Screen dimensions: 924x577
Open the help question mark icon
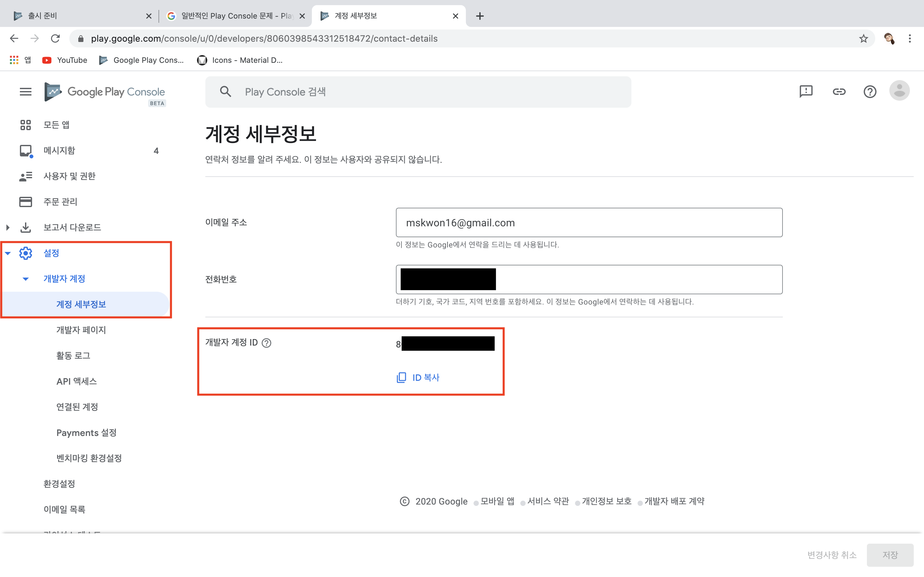coord(870,92)
